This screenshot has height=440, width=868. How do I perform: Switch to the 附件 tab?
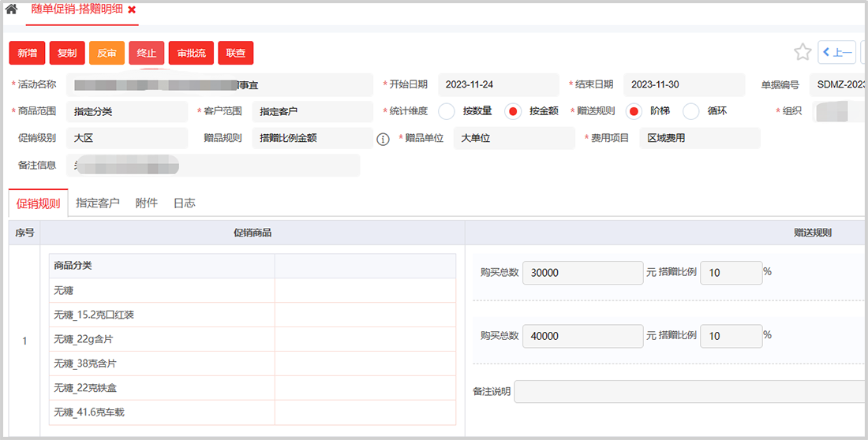146,203
